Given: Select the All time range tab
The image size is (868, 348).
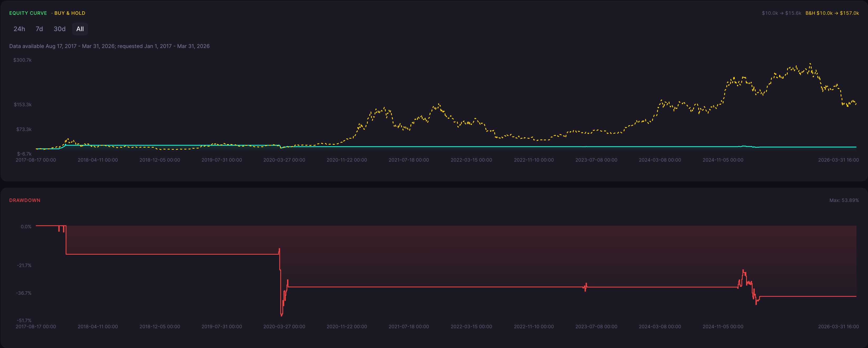Looking at the screenshot, I should pos(80,29).
